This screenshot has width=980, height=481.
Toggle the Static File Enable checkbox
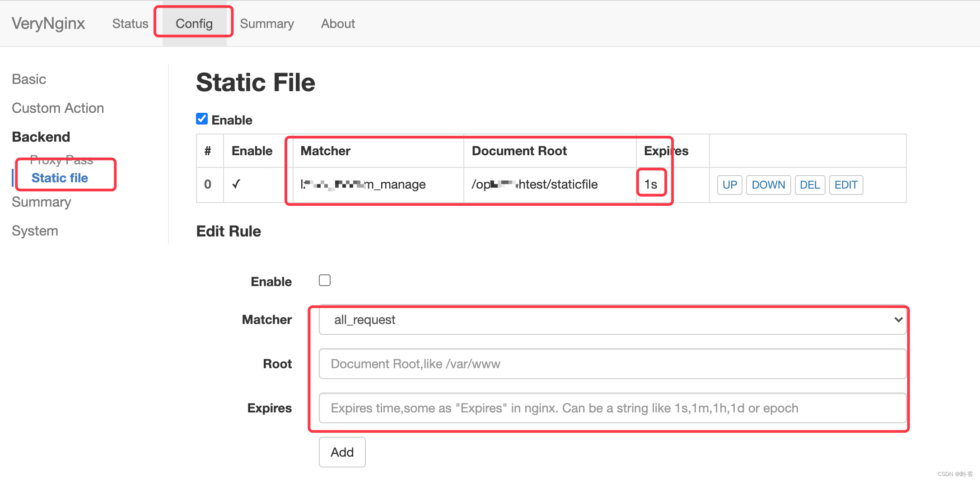[202, 119]
